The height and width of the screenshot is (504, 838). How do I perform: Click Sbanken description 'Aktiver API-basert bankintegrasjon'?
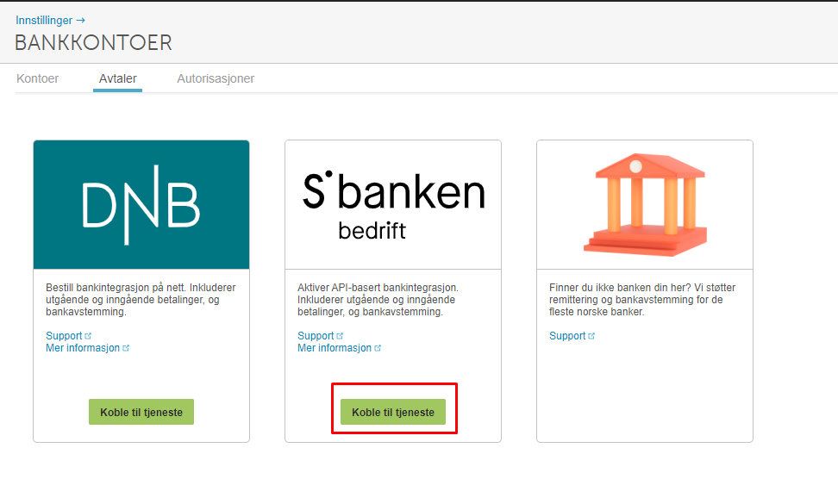point(378,287)
